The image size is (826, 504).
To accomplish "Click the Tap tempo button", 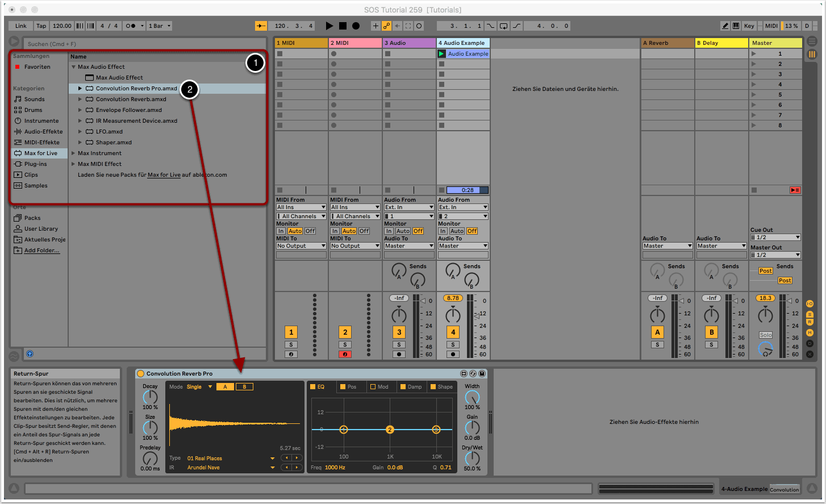I will pyautogui.click(x=40, y=26).
